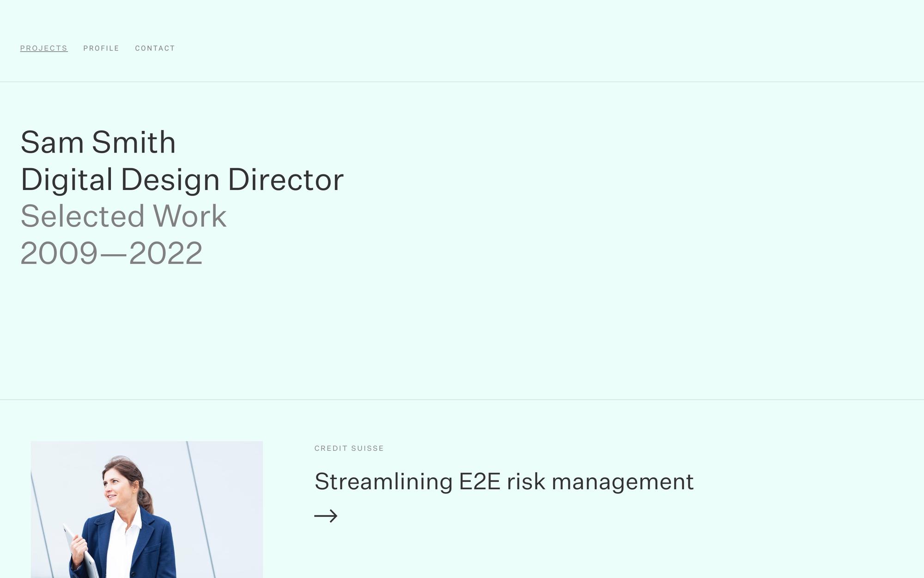924x578 pixels.
Task: Open the CONTACT navigation link
Action: (155, 48)
